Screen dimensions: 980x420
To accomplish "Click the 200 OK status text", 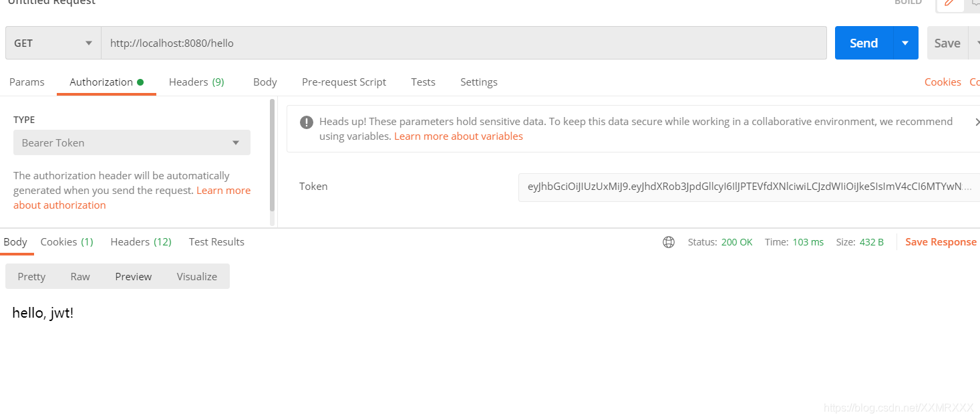I will 737,242.
